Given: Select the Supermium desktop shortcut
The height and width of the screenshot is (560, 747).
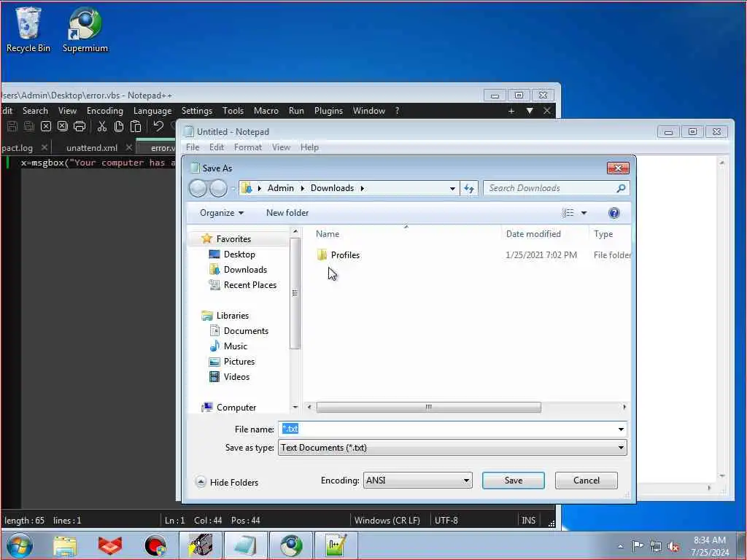Looking at the screenshot, I should tap(85, 29).
